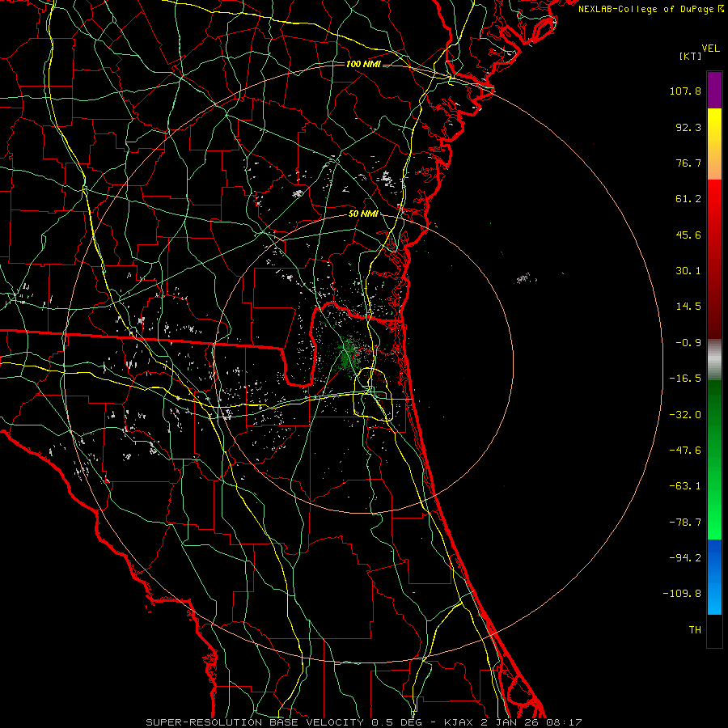The width and height of the screenshot is (728, 728).
Task: Select the -32.0 value on the velocity scale
Action: [x=685, y=415]
